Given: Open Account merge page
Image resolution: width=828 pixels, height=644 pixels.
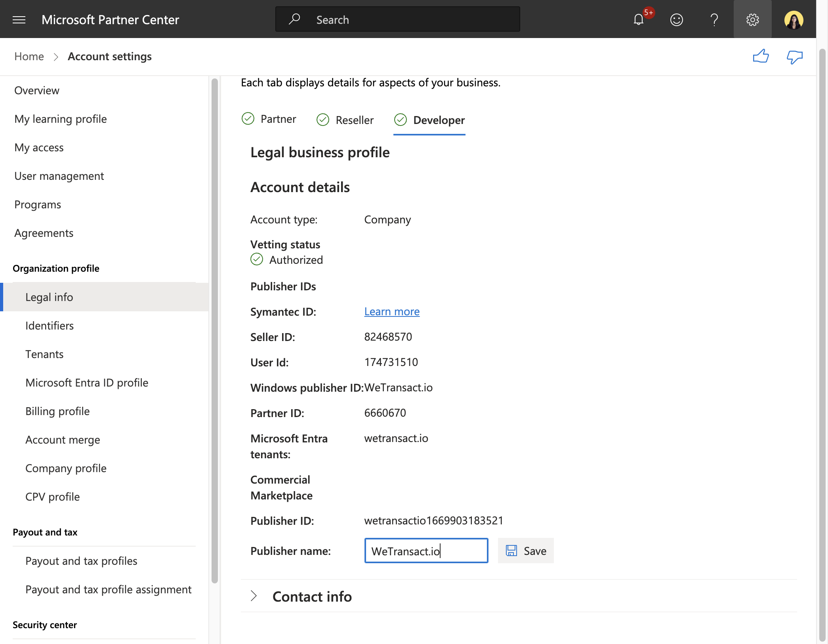Looking at the screenshot, I should coord(63,440).
